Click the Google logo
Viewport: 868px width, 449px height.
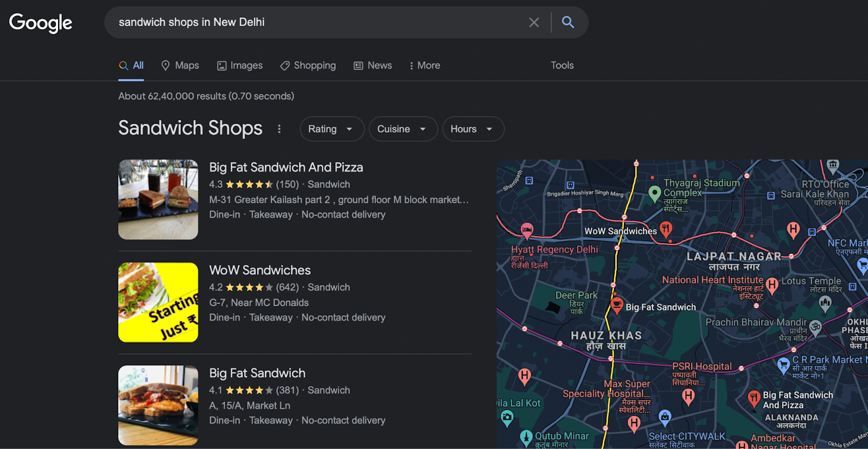tap(41, 22)
